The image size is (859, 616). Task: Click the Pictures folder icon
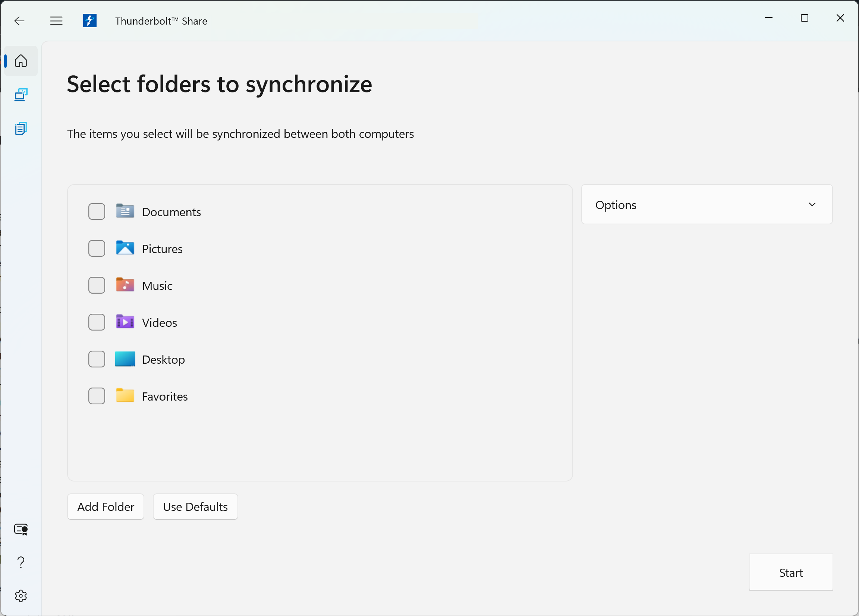[x=125, y=248]
